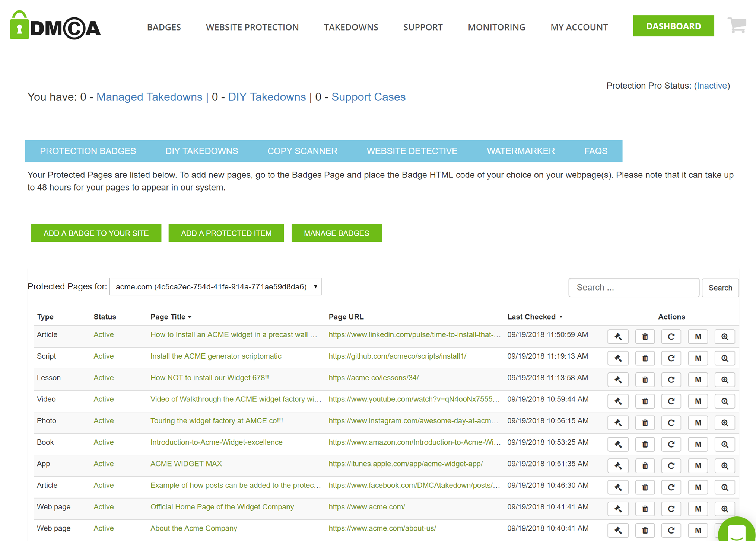This screenshot has width=756, height=541.
Task: Click the shopping cart icon
Action: [x=737, y=26]
